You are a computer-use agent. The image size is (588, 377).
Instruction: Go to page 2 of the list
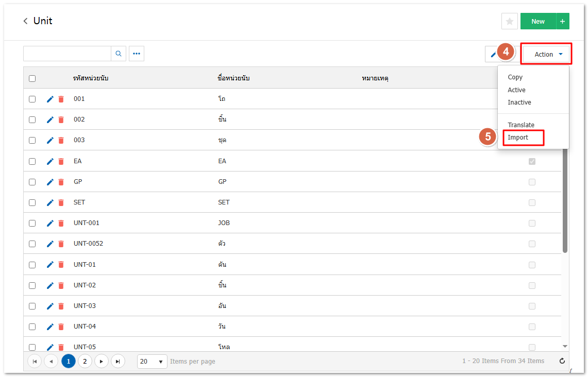85,362
